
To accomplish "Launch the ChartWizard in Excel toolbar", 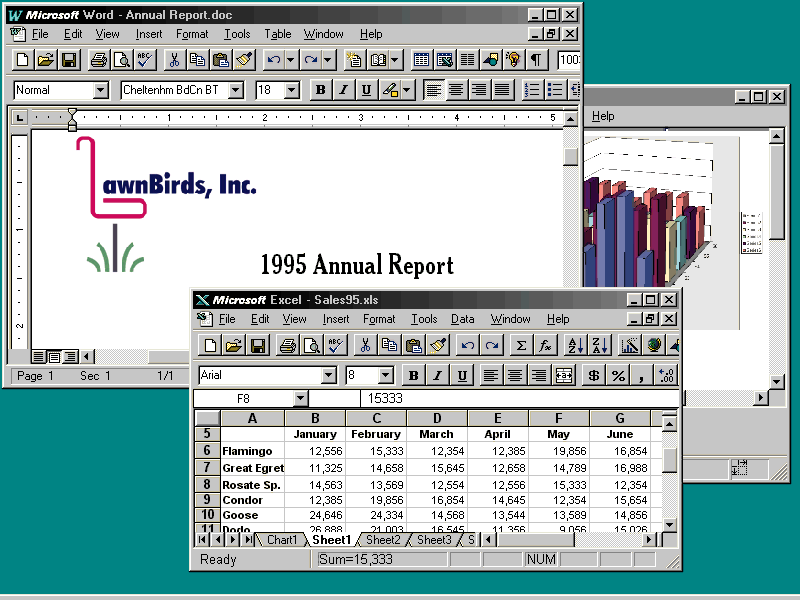I will click(x=629, y=346).
